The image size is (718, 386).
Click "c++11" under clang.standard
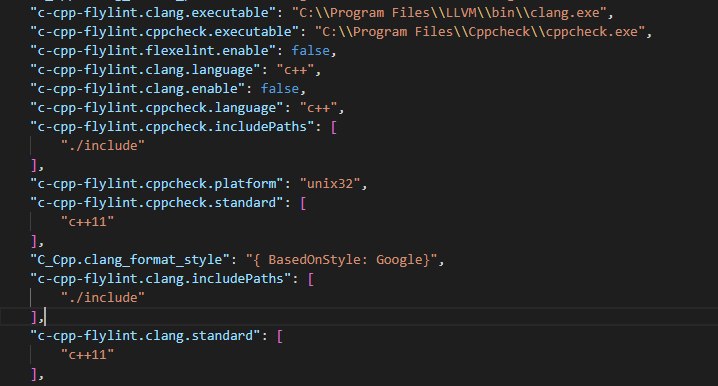[x=87, y=355]
